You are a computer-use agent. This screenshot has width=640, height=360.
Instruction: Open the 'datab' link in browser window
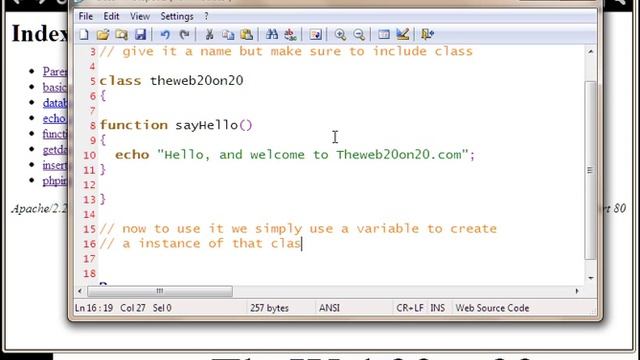(55, 103)
